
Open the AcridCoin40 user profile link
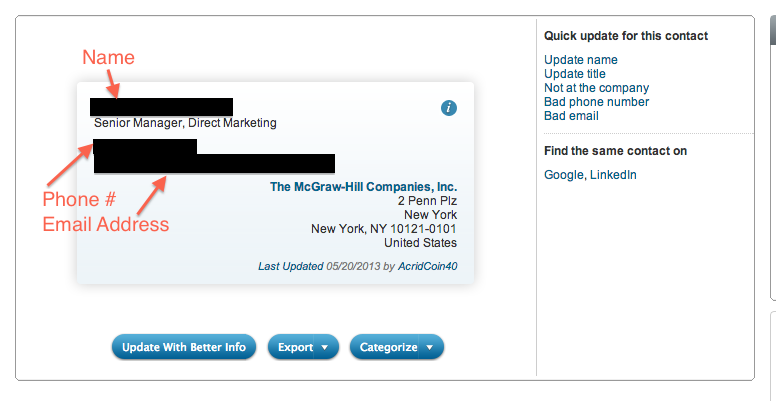pos(428,266)
